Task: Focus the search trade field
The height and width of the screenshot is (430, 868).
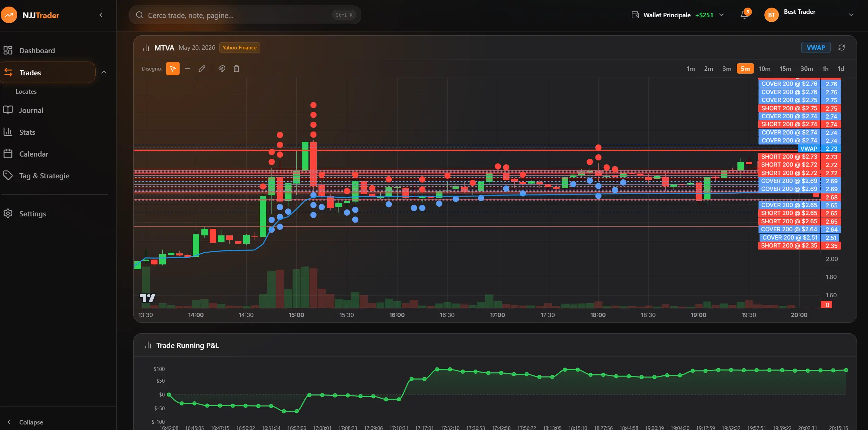Action: [245, 15]
